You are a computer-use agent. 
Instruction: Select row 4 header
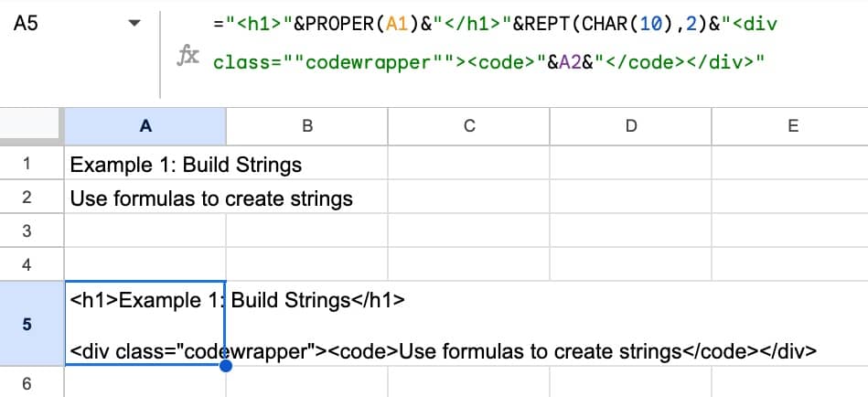[26, 264]
